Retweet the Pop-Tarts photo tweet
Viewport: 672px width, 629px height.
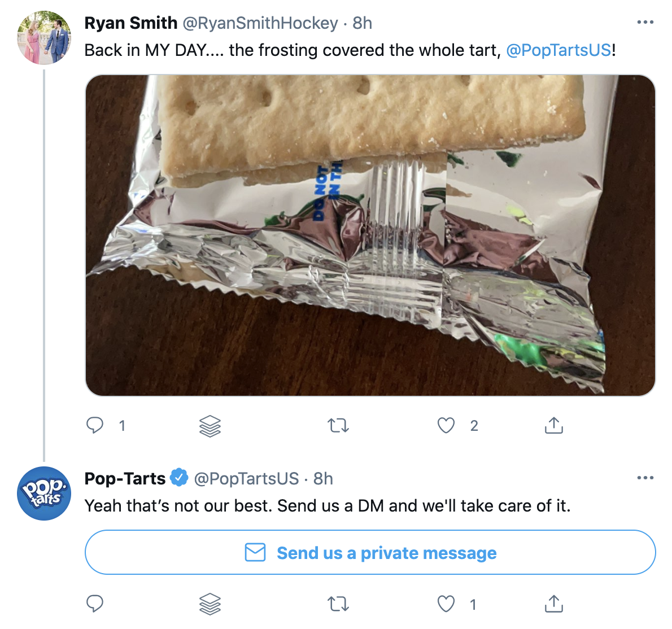click(338, 426)
